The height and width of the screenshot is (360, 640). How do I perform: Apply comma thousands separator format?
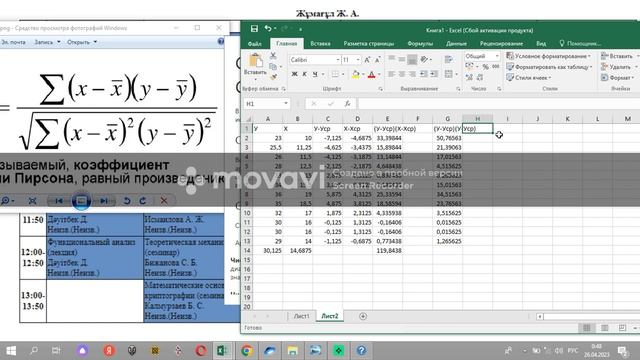(x=496, y=67)
